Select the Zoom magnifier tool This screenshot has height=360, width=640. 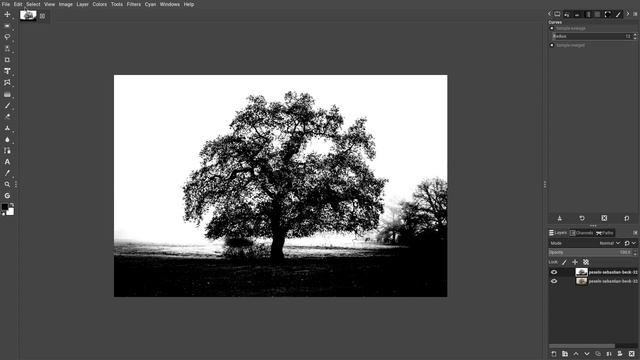(x=7, y=184)
